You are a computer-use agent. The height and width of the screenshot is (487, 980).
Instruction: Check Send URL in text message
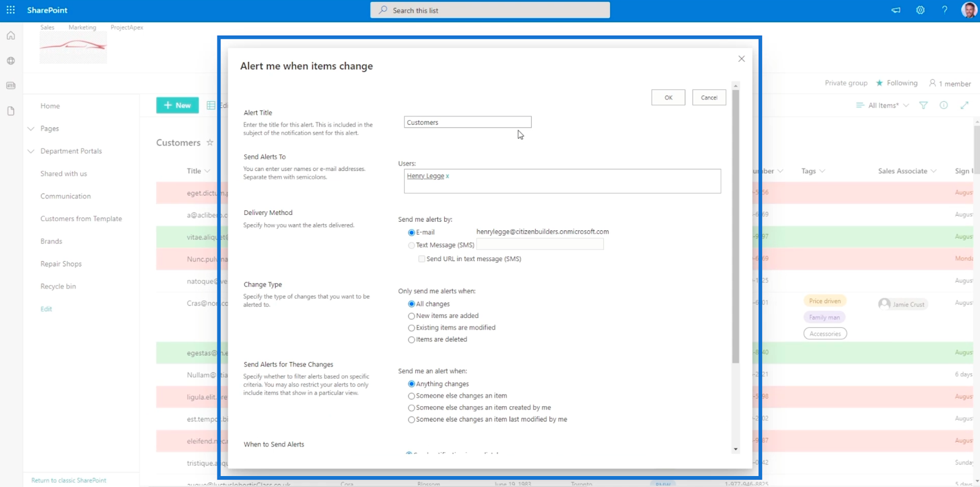(x=421, y=259)
